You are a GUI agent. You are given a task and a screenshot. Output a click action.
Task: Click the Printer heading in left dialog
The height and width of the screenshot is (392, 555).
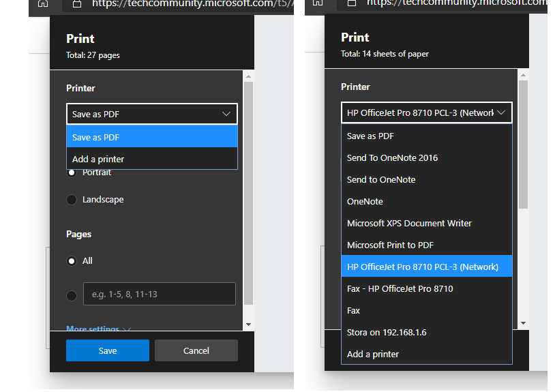pyautogui.click(x=80, y=88)
